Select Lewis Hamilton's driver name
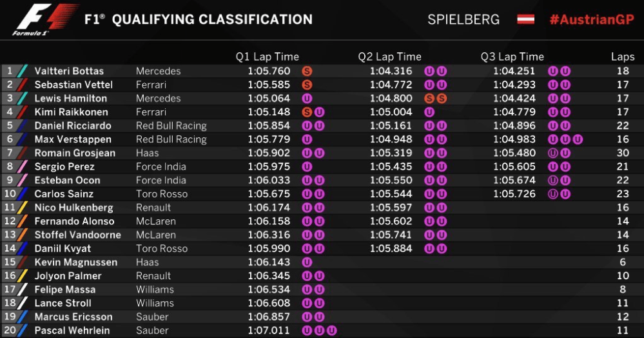 pyautogui.click(x=71, y=98)
